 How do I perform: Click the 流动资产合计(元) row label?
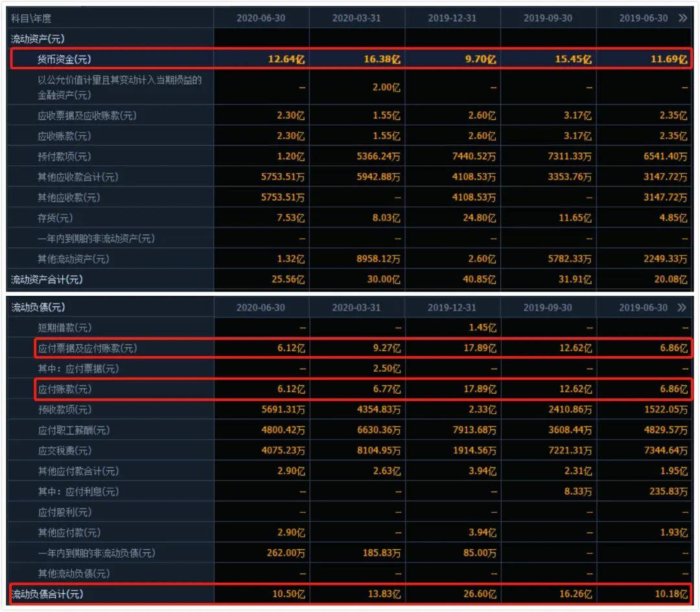[x=47, y=280]
